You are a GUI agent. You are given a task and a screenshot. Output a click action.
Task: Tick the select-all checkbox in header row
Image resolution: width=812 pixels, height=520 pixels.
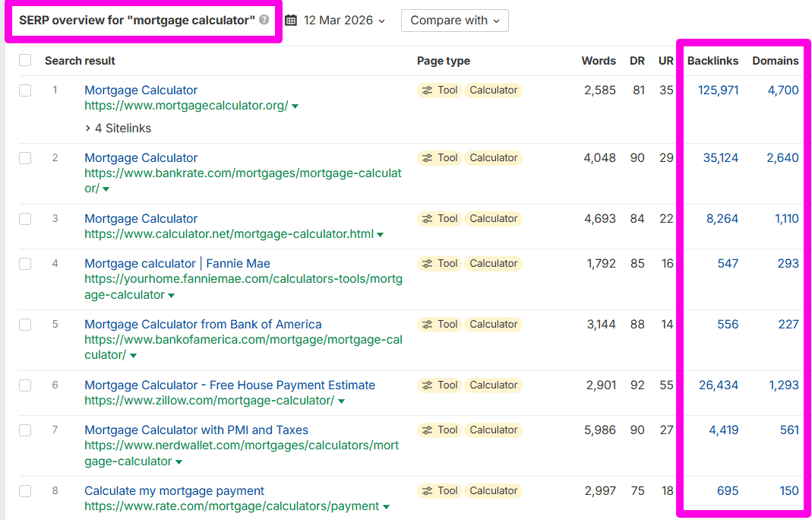click(25, 61)
